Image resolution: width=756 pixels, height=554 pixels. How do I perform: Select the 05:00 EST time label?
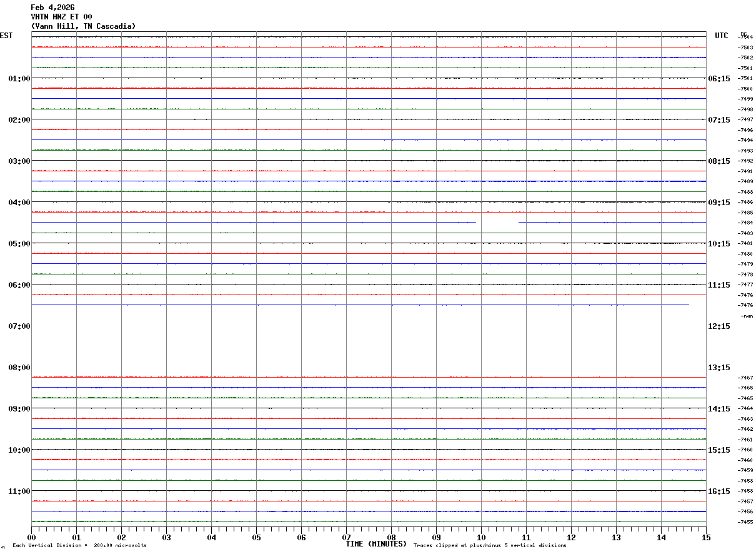(19, 244)
